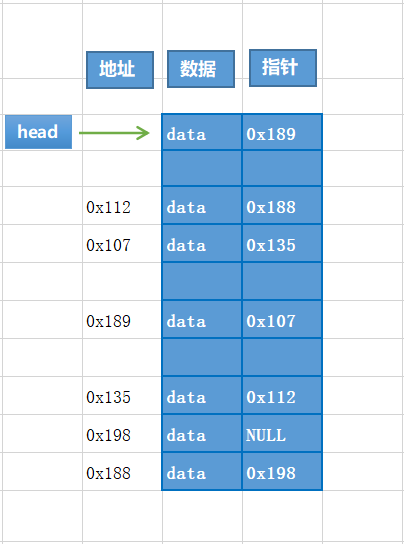Select data cell next to head arrow

coord(202,132)
